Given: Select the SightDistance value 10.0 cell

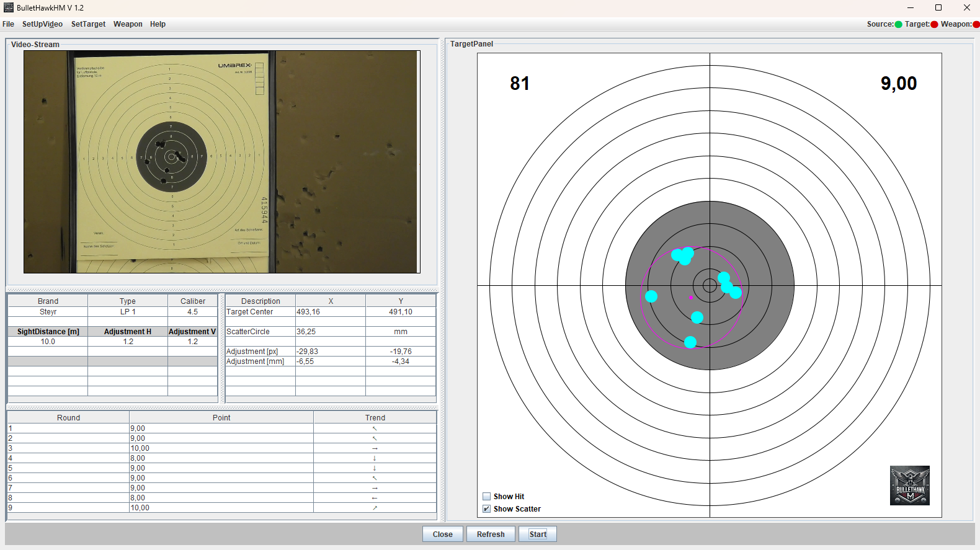Looking at the screenshot, I should pyautogui.click(x=48, y=342).
